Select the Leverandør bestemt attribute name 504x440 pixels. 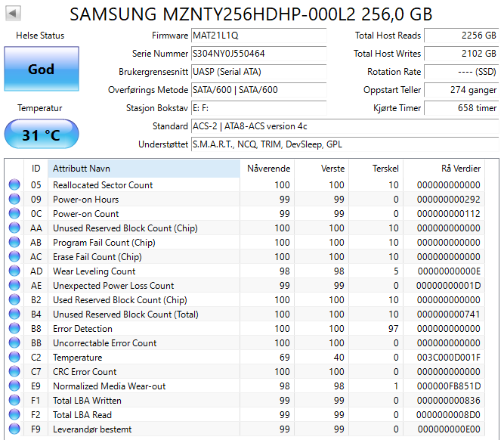92,429
